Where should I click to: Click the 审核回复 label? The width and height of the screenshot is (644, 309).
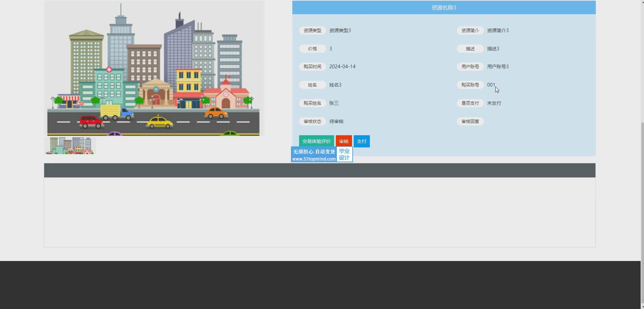click(x=470, y=121)
